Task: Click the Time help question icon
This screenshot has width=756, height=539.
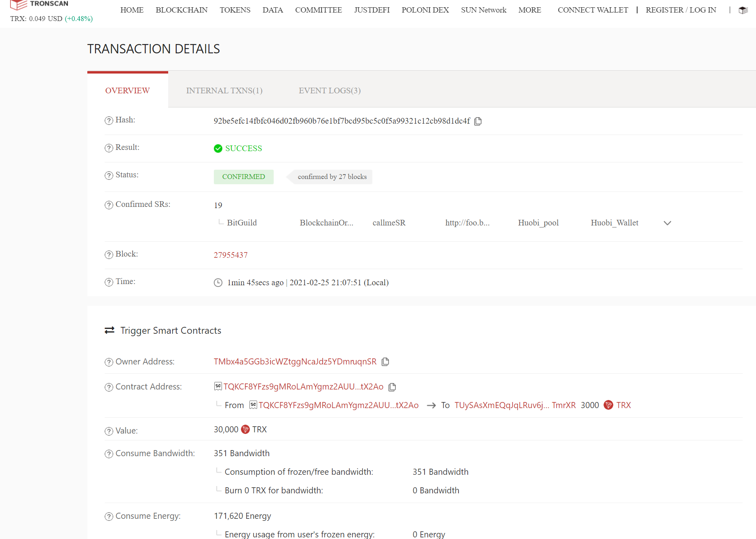Action: [109, 282]
